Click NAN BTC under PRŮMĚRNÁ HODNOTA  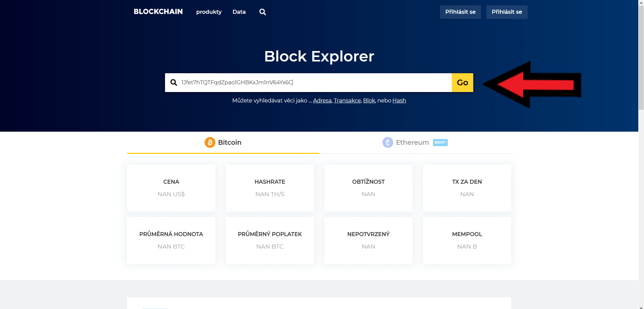171,247
